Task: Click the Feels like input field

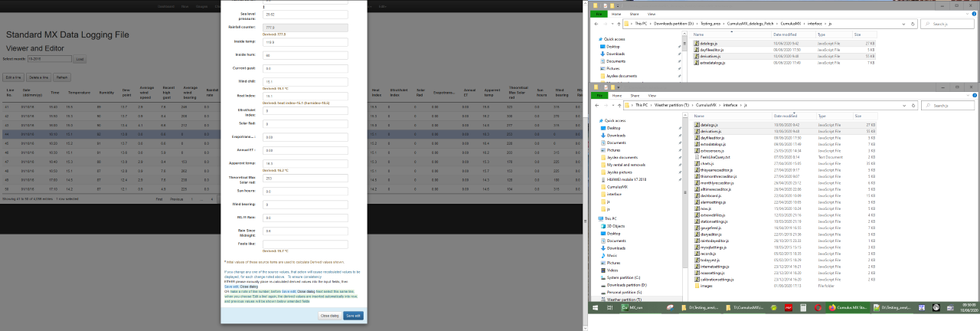Action: [x=305, y=244]
